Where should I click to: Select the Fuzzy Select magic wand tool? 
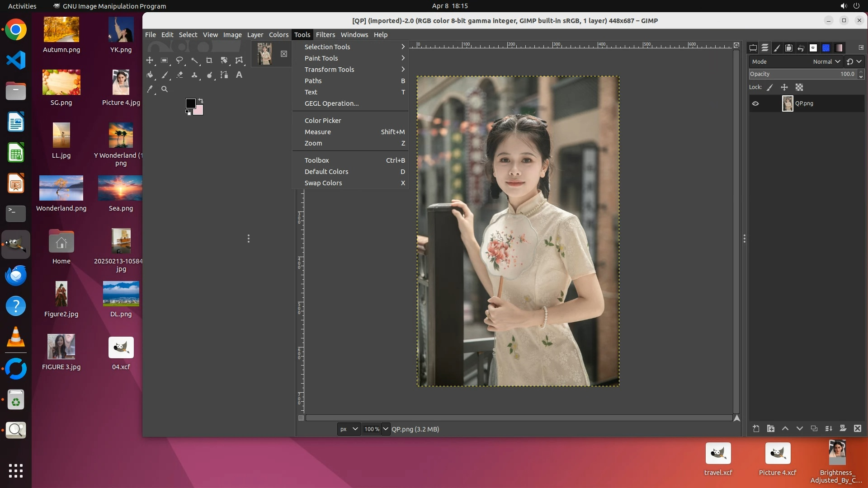[194, 60]
